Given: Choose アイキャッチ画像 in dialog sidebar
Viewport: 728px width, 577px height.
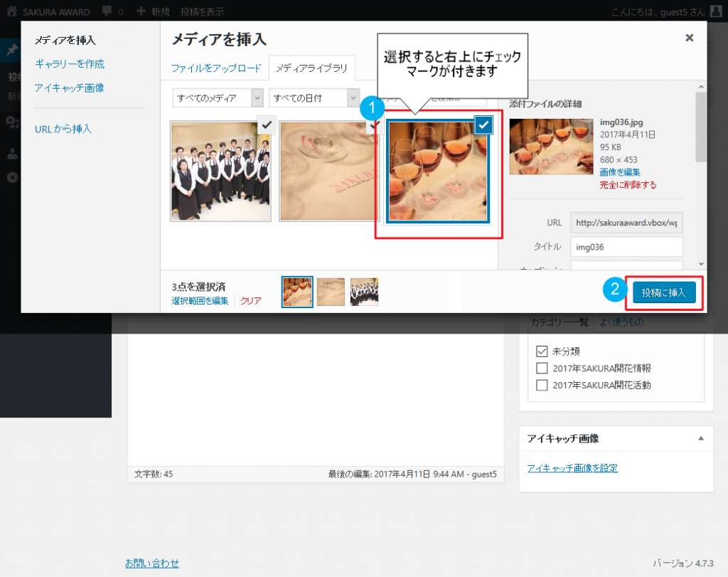Looking at the screenshot, I should pyautogui.click(x=69, y=88).
